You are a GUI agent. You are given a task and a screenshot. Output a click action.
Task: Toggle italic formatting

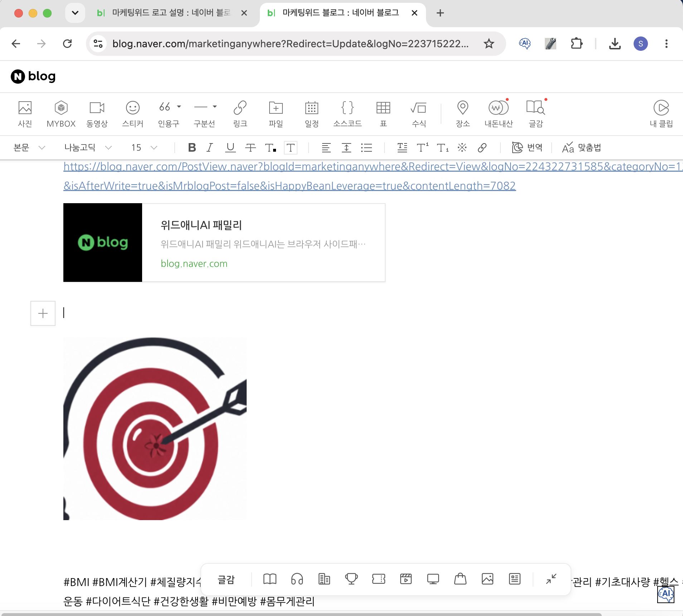coord(210,147)
